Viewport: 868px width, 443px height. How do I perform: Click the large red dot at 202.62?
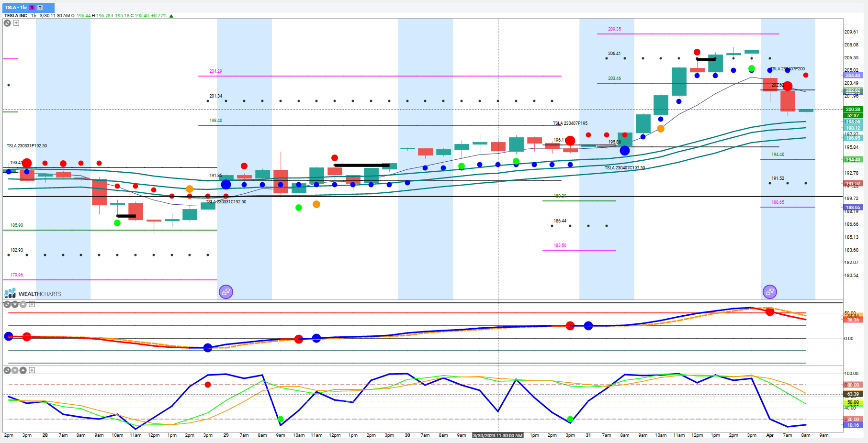788,87
